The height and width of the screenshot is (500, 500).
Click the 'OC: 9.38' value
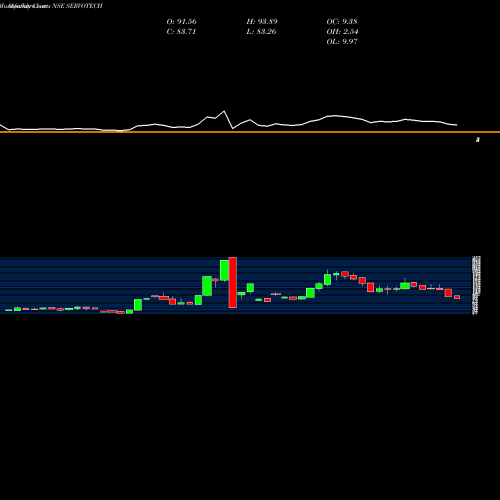tap(342, 22)
